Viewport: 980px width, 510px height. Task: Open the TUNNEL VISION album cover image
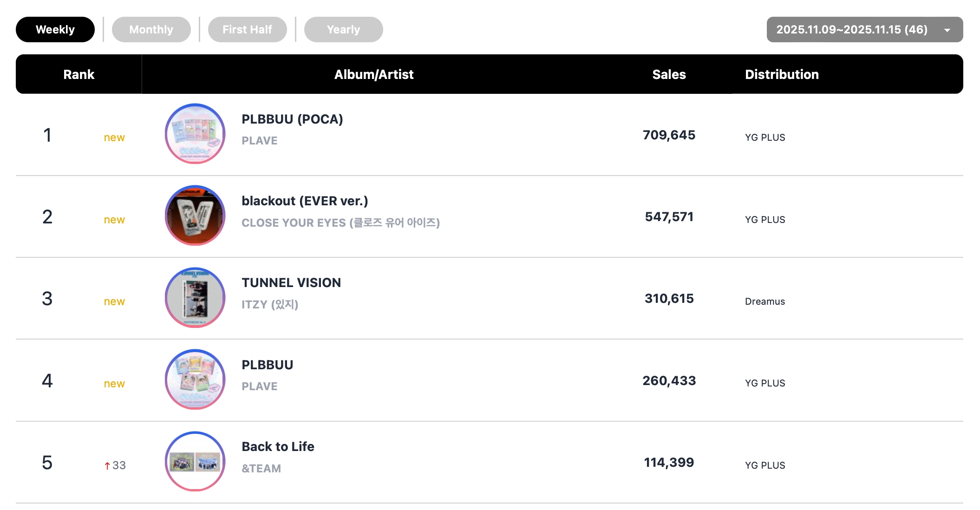pyautogui.click(x=195, y=298)
